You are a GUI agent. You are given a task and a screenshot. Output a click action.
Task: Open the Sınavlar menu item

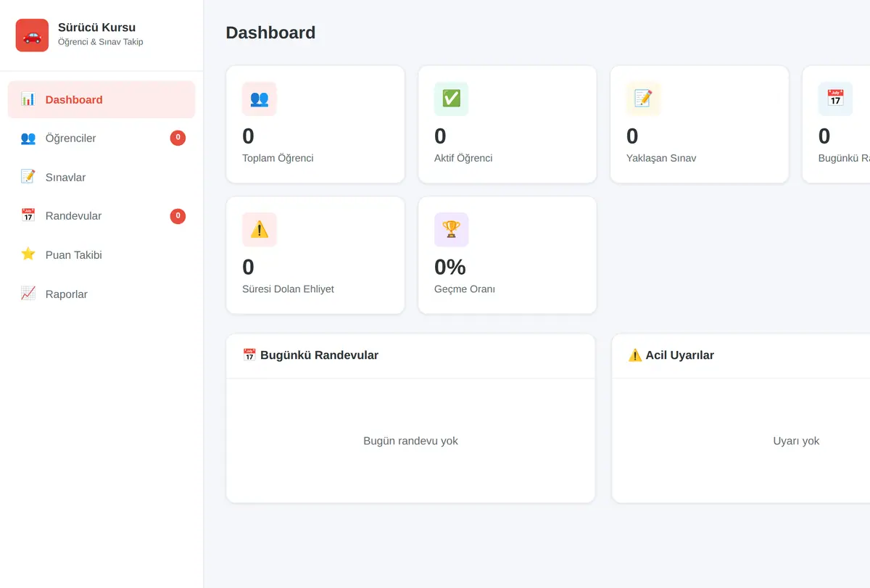(101, 177)
